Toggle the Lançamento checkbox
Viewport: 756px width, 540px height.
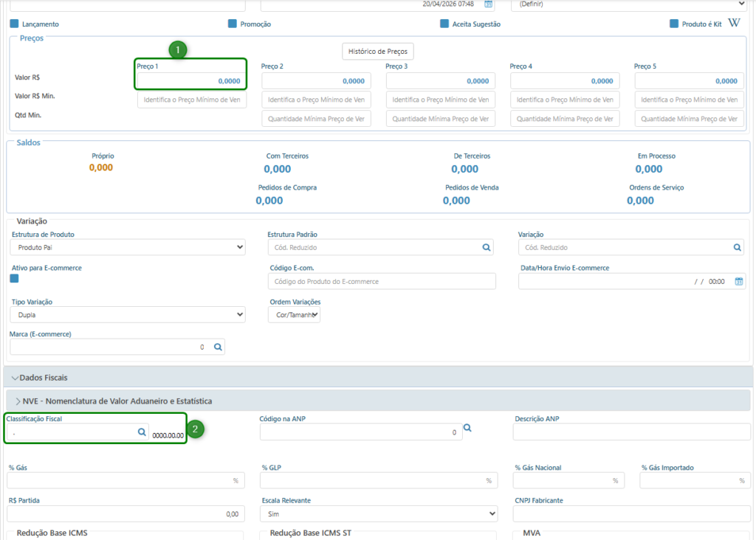click(x=15, y=24)
